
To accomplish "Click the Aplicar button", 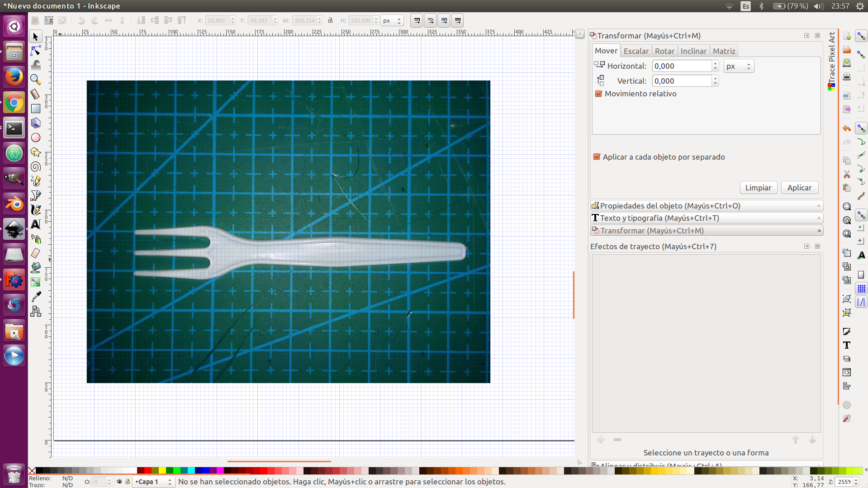I will point(799,188).
